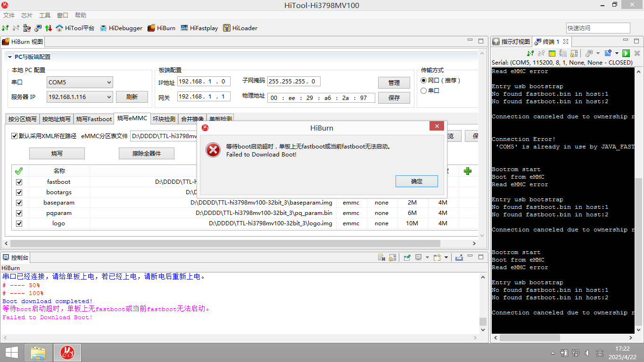The image size is (644, 362).
Task: Open the 窗口 menu
Action: (x=63, y=16)
